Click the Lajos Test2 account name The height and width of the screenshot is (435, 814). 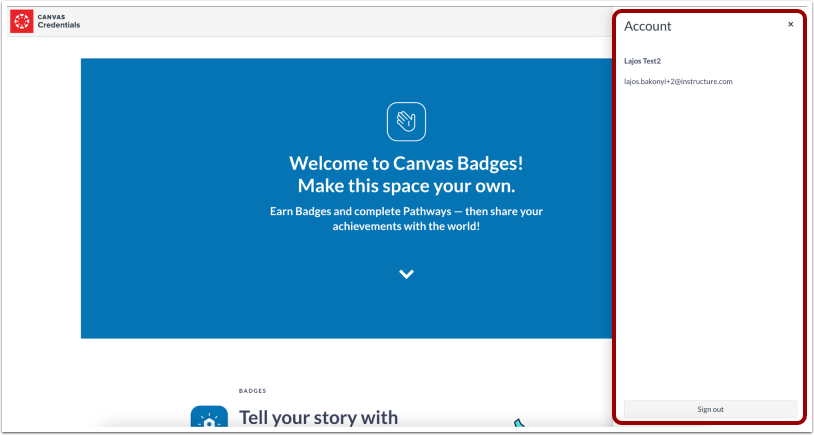[x=643, y=61]
